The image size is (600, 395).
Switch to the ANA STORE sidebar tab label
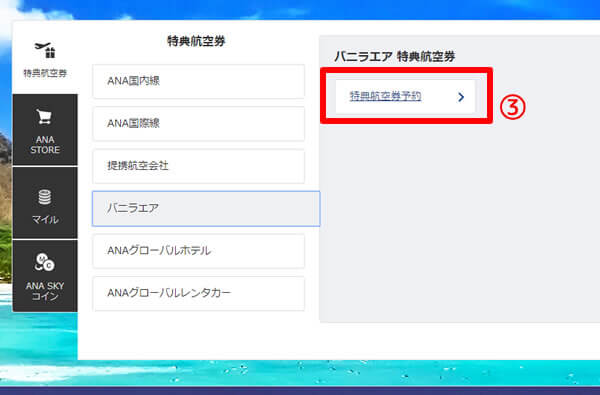pos(45,145)
